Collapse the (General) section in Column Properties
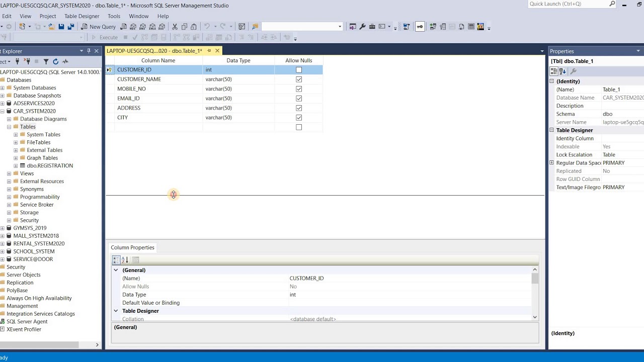 point(116,270)
